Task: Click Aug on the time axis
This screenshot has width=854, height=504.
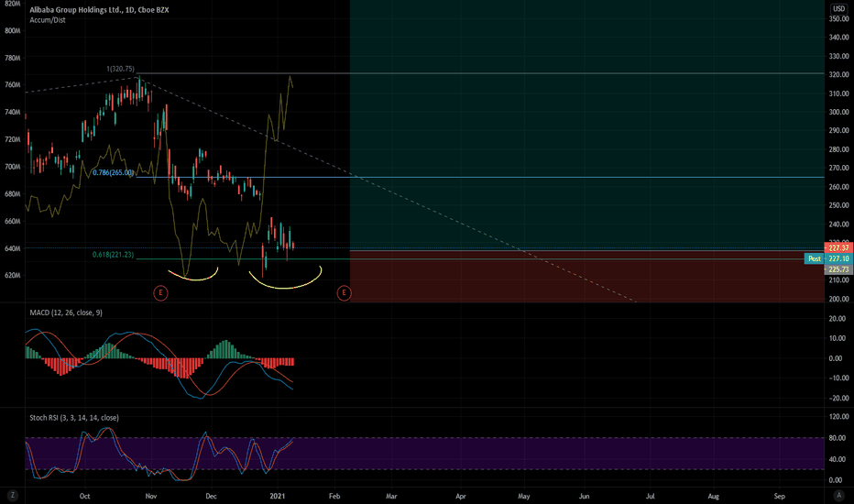Action: [713, 497]
